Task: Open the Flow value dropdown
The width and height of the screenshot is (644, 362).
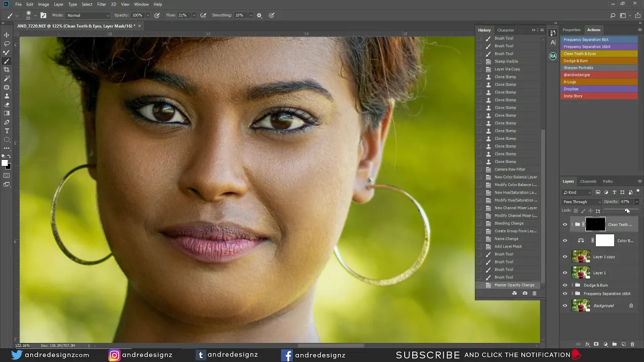Action: pos(194,16)
